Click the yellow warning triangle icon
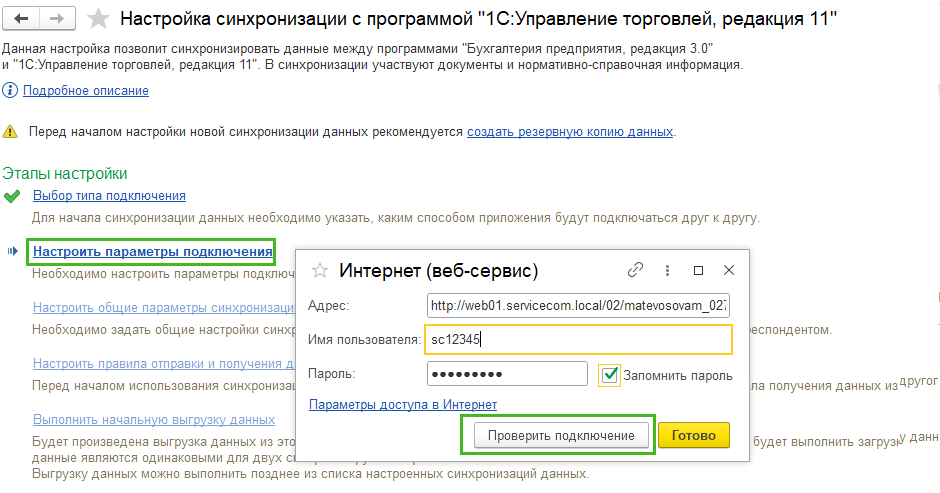Viewport: 940px width, 493px height. click(x=10, y=131)
